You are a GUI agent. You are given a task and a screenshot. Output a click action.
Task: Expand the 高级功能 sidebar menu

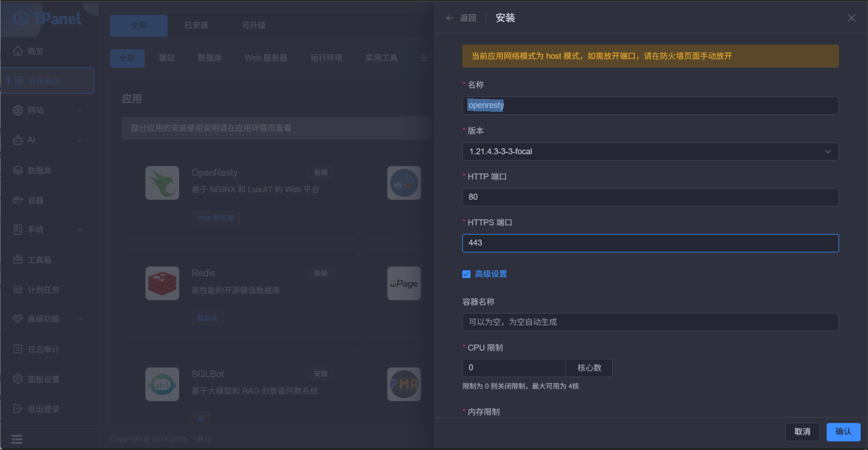48,319
